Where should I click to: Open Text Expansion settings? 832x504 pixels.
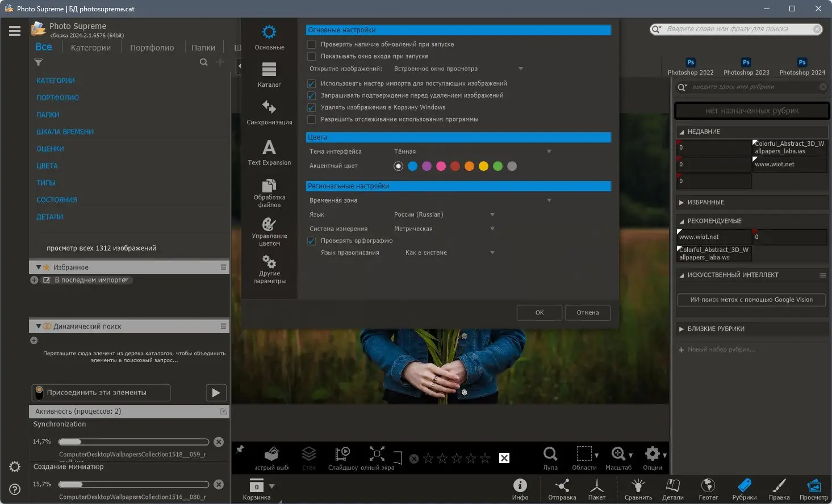click(x=269, y=153)
